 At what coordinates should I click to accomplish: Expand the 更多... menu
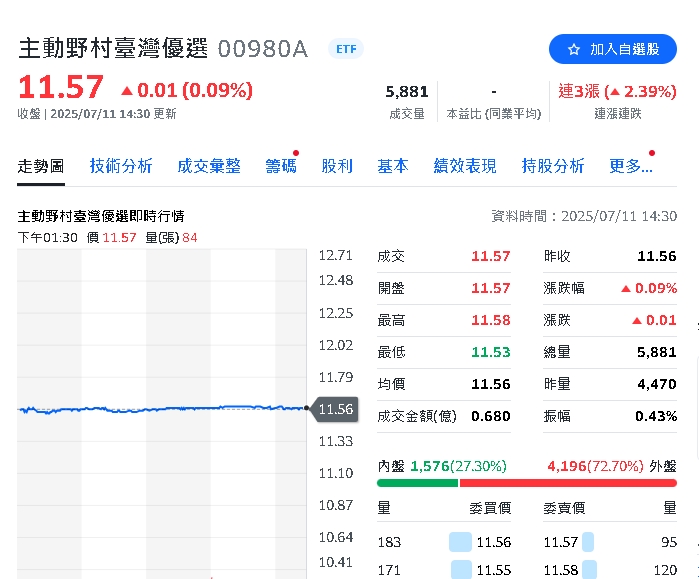(x=631, y=166)
